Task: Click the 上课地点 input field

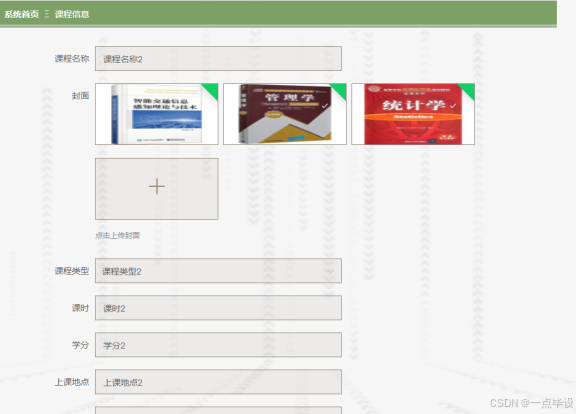Action: (218, 382)
